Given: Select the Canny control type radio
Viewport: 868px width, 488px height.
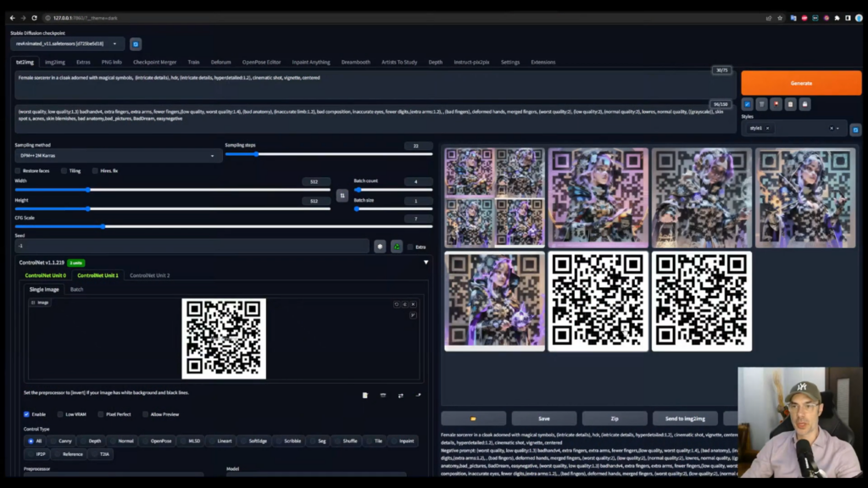Looking at the screenshot, I should pyautogui.click(x=54, y=441).
